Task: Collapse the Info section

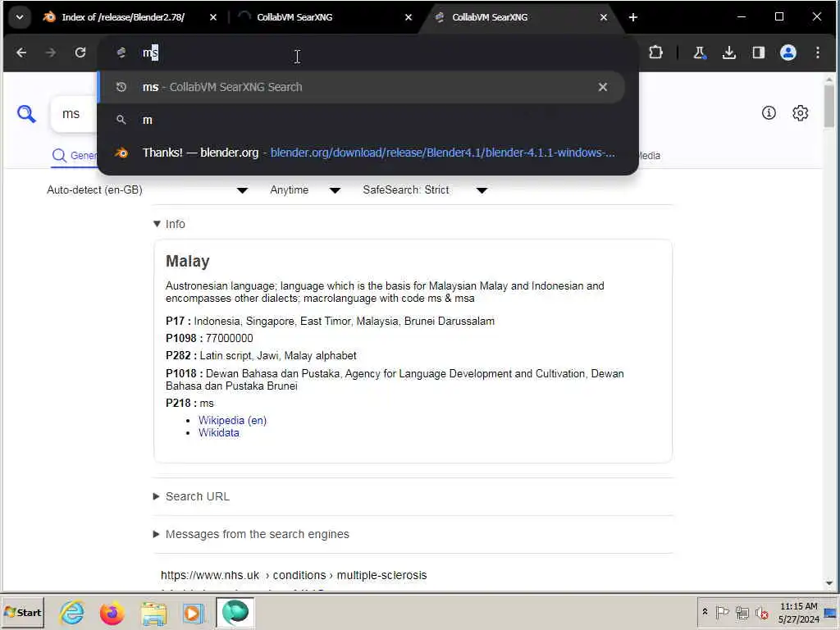Action: pyautogui.click(x=169, y=224)
